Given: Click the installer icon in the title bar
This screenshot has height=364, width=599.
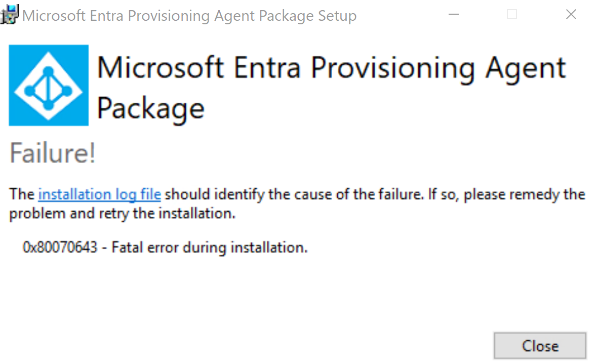Looking at the screenshot, I should [x=10, y=15].
